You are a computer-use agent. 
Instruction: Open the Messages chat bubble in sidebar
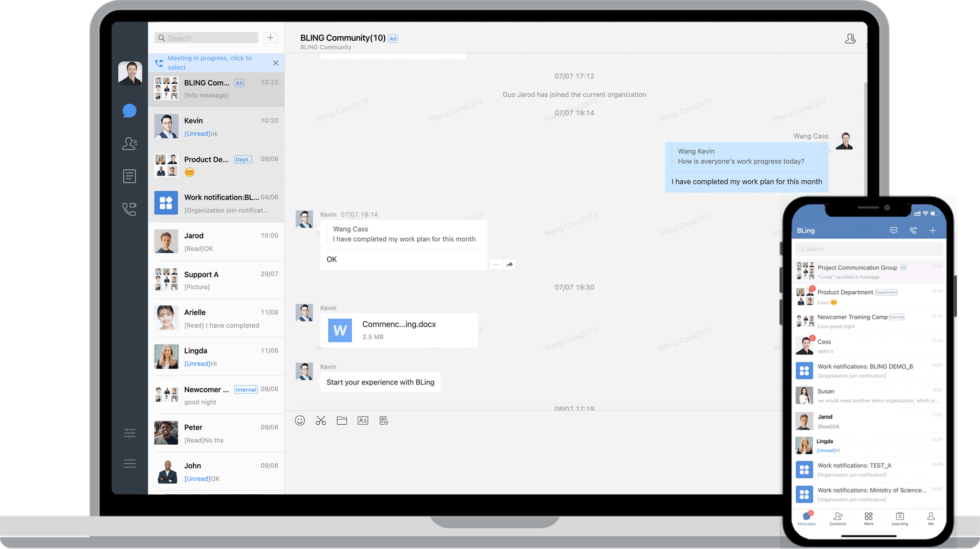[x=129, y=111]
